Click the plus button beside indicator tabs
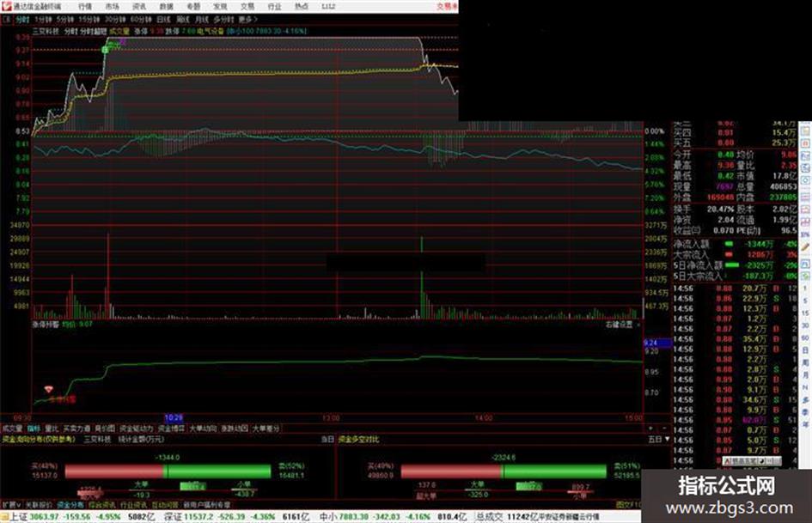The image size is (812, 523). 650,429
